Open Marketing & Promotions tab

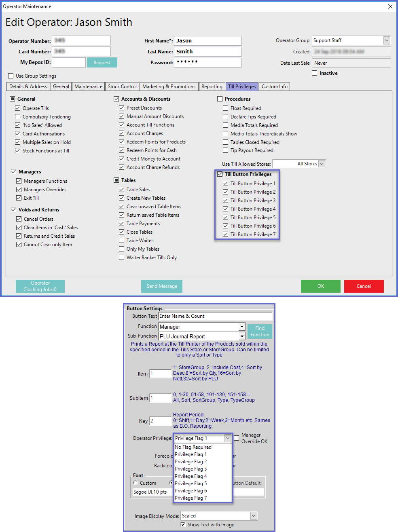pyautogui.click(x=169, y=87)
